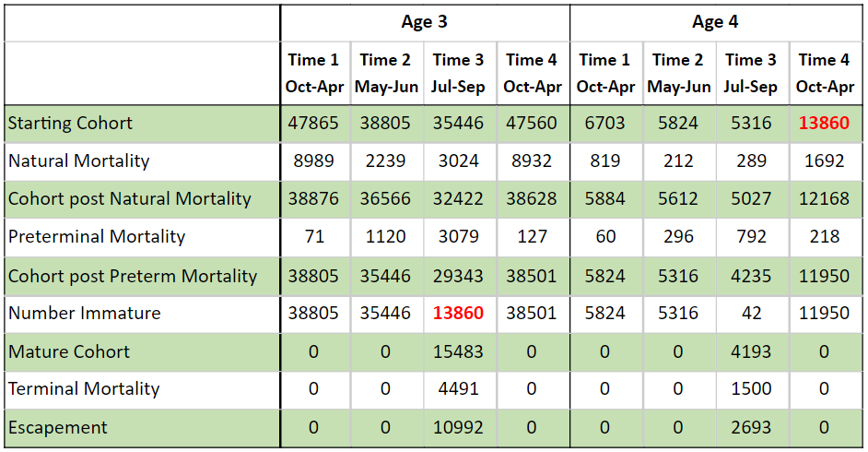Select the Mature Cohort row label

(x=142, y=351)
